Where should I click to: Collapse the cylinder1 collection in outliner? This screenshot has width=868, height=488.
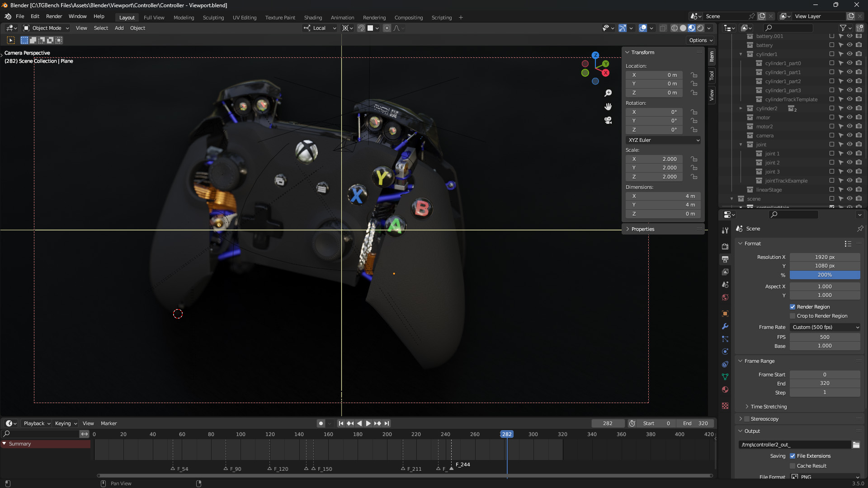(x=741, y=54)
